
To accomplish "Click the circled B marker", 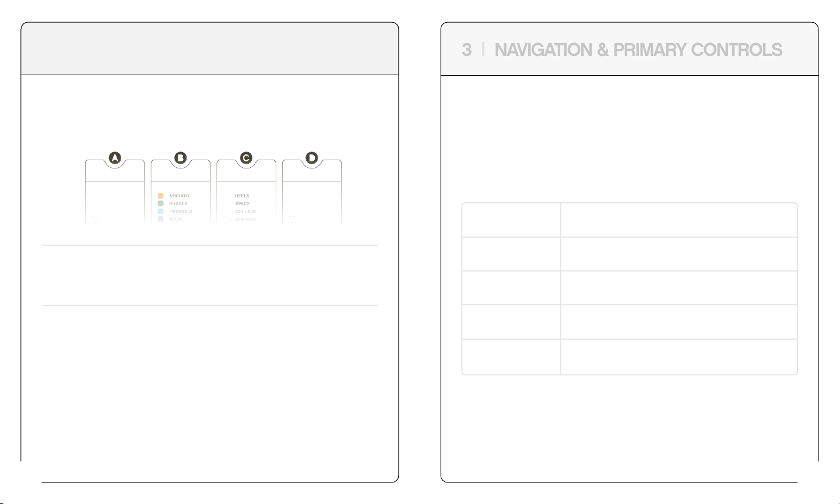I will click(x=181, y=158).
